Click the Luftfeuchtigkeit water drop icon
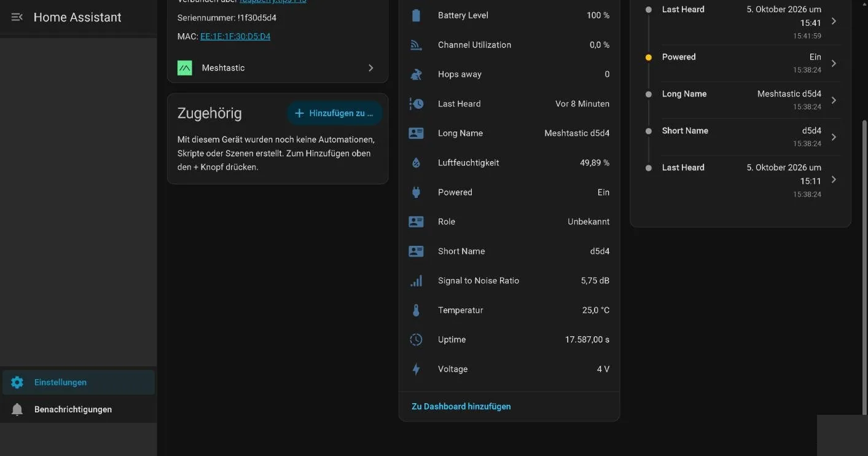Viewport: 868px width, 456px height. 416,163
